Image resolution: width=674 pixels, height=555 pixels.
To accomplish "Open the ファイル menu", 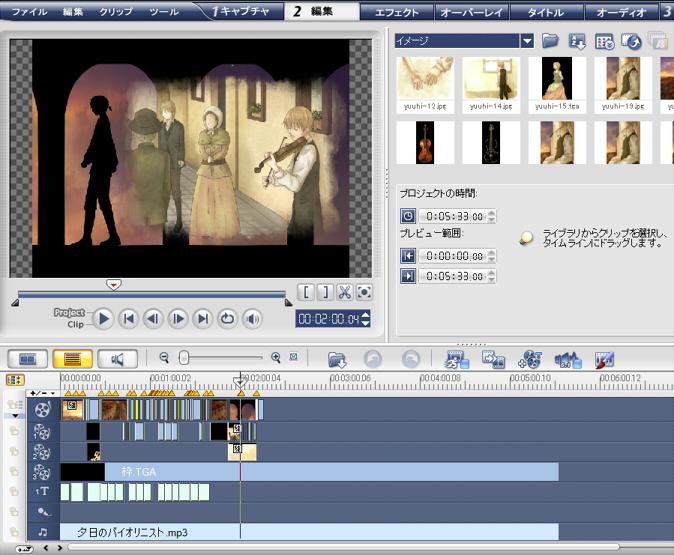I will [x=29, y=12].
